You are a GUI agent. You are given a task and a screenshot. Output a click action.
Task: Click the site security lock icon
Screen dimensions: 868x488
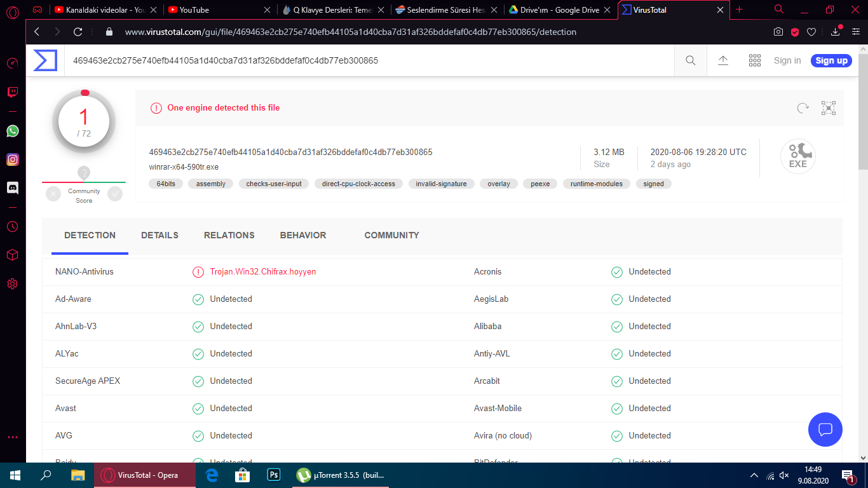(109, 32)
